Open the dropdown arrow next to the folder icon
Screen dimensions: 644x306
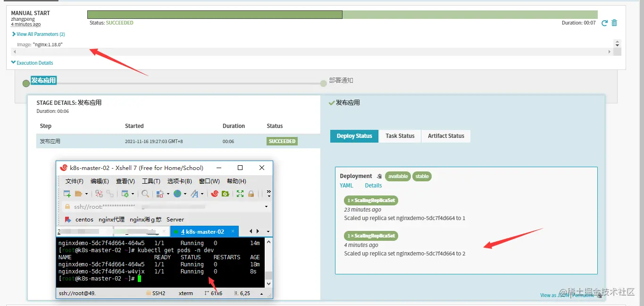86,194
